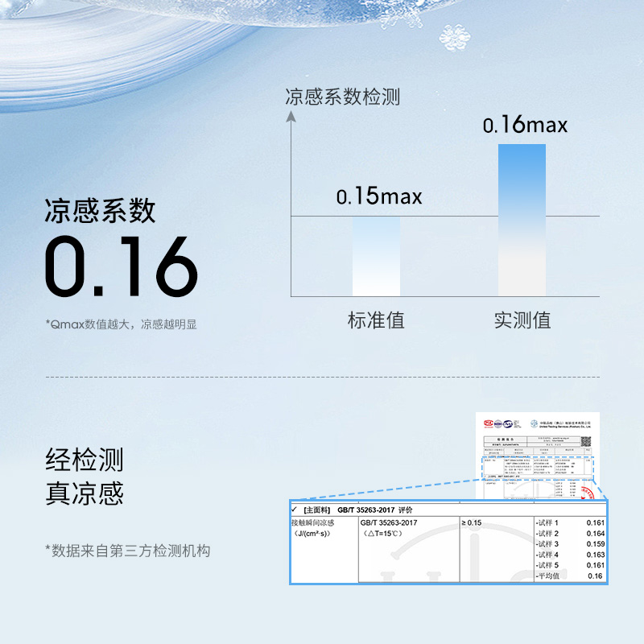The width and height of the screenshot is (644, 644).
Task: Click the QR code on the test report
Action: coord(586,441)
